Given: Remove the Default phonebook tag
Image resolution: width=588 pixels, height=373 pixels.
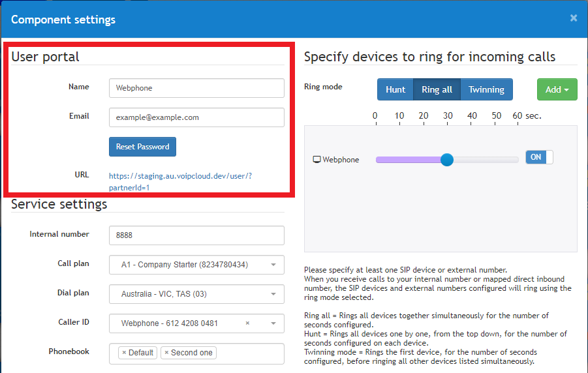Looking at the screenshot, I should tap(124, 353).
